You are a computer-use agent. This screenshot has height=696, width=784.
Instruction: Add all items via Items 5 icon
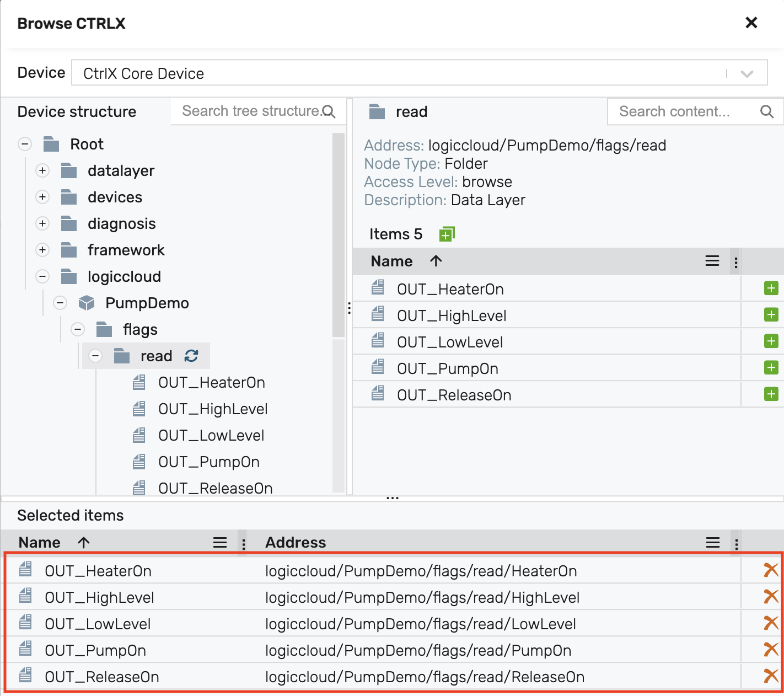coord(447,234)
